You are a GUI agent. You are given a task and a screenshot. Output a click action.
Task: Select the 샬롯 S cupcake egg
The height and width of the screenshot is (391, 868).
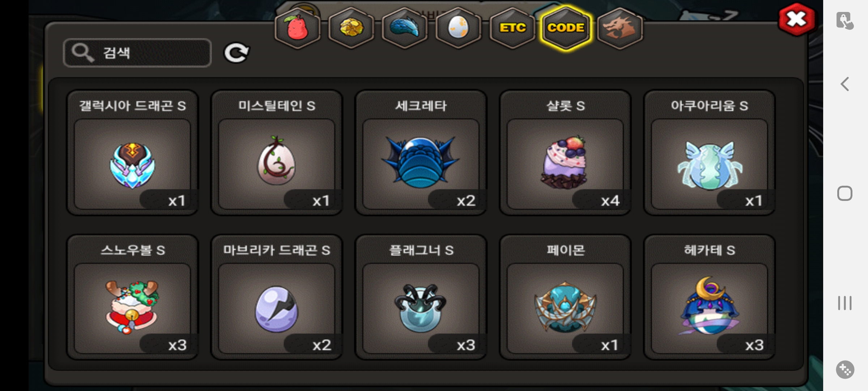pyautogui.click(x=565, y=153)
